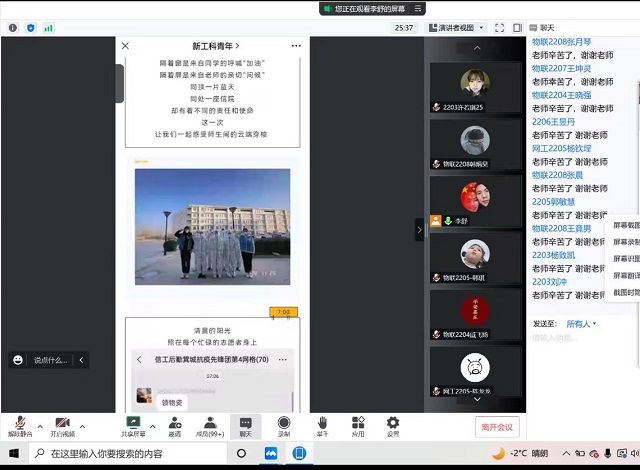Image resolution: width=640 pixels, height=470 pixels.
Task: Select 2203许 participant video tile
Action: (x=476, y=87)
